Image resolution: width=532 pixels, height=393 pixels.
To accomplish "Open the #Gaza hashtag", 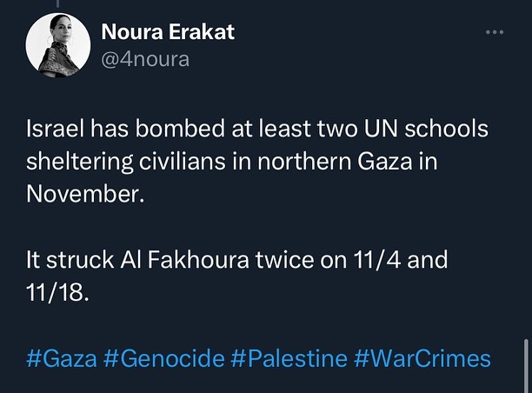I will 70,358.
